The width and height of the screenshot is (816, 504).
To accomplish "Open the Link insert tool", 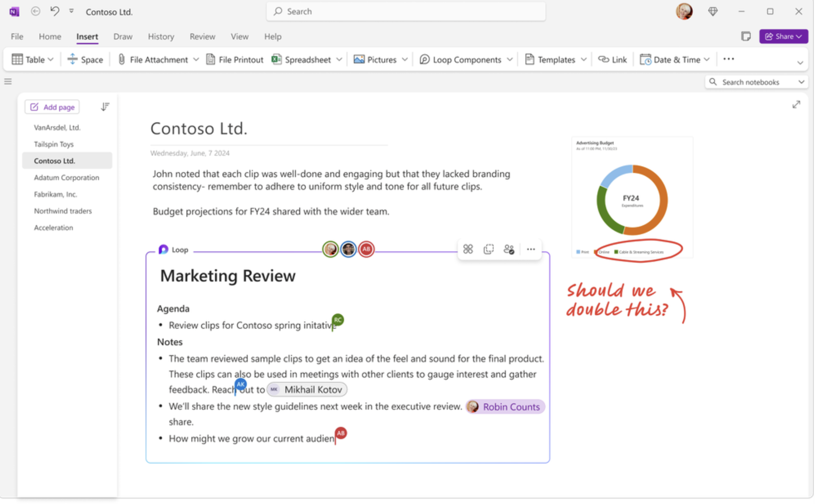I will pyautogui.click(x=612, y=59).
